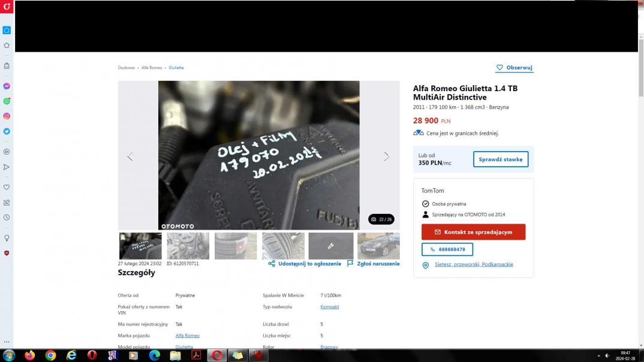This screenshot has width=644, height=362.
Task: Select the tire with red cap thumbnail
Action: coord(236,246)
